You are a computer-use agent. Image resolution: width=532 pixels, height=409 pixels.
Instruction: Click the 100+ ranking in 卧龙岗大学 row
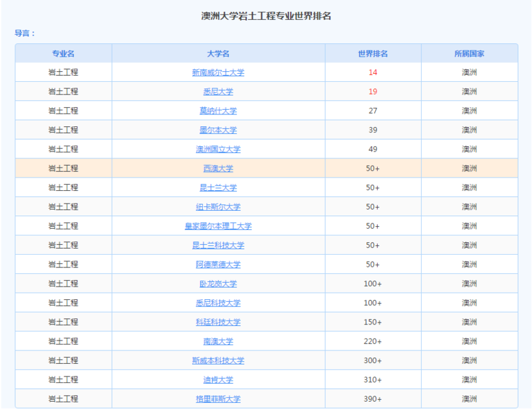tap(373, 283)
